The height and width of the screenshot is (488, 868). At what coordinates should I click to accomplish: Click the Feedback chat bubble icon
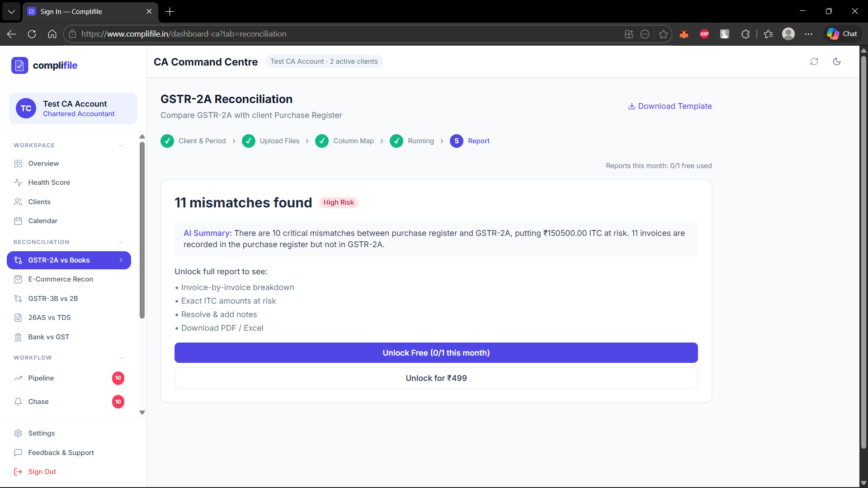coord(18,453)
